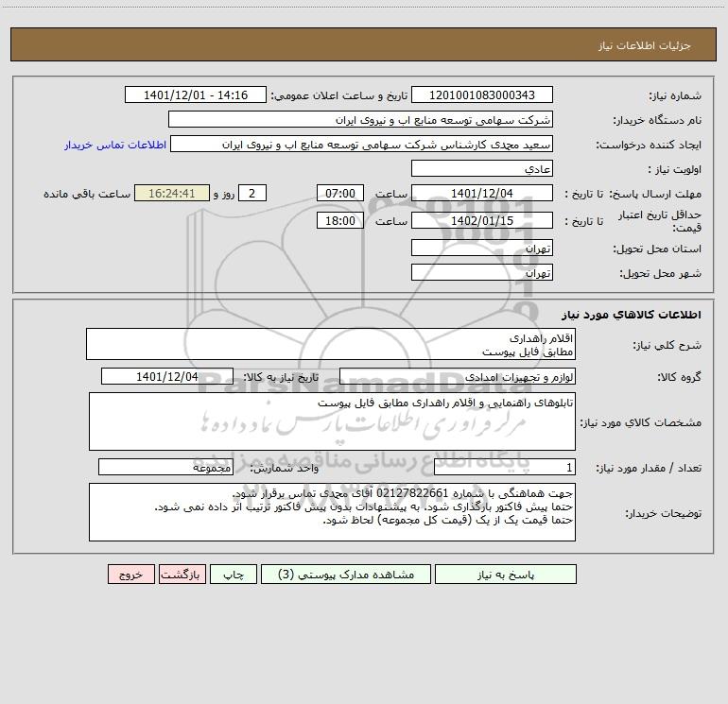
Task: Click the validity time field 18:00
Action: [339, 220]
